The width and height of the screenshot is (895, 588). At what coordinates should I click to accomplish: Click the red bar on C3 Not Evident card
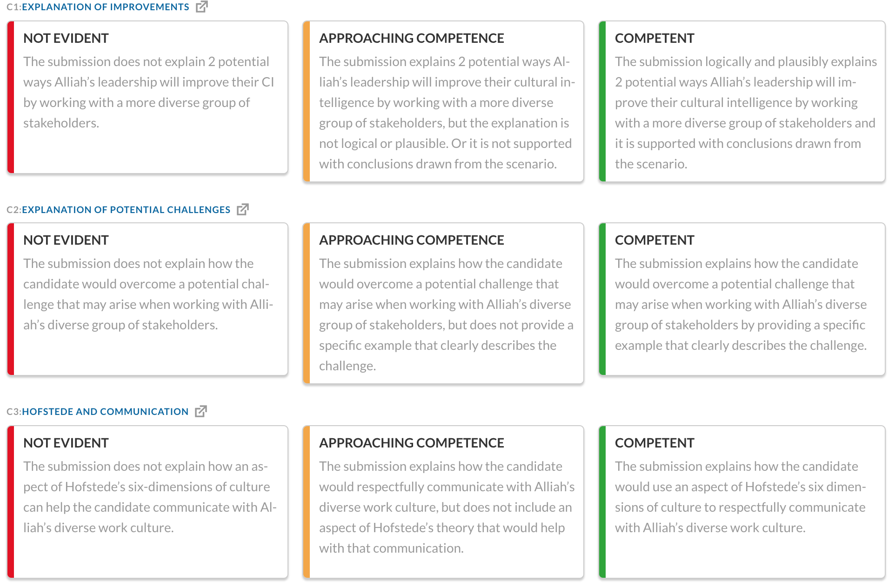click(11, 502)
